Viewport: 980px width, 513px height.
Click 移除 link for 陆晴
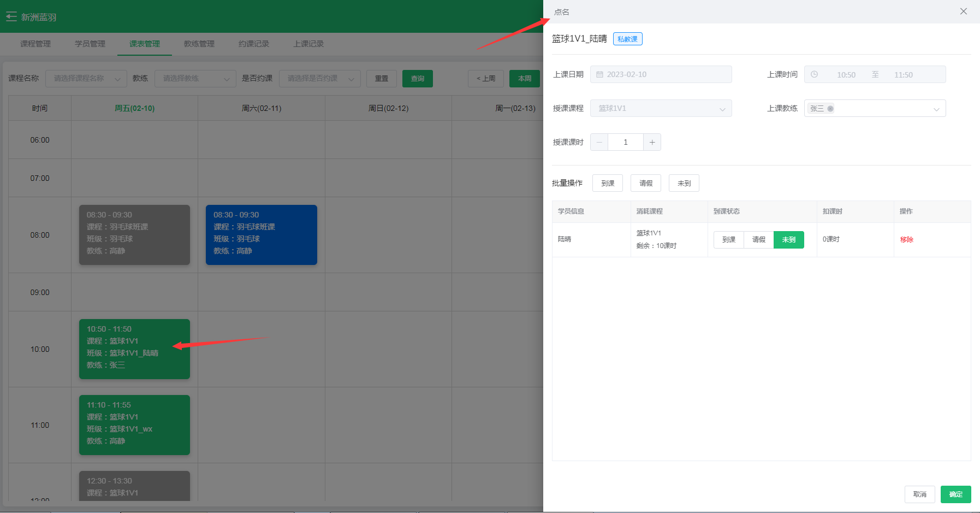coord(906,240)
